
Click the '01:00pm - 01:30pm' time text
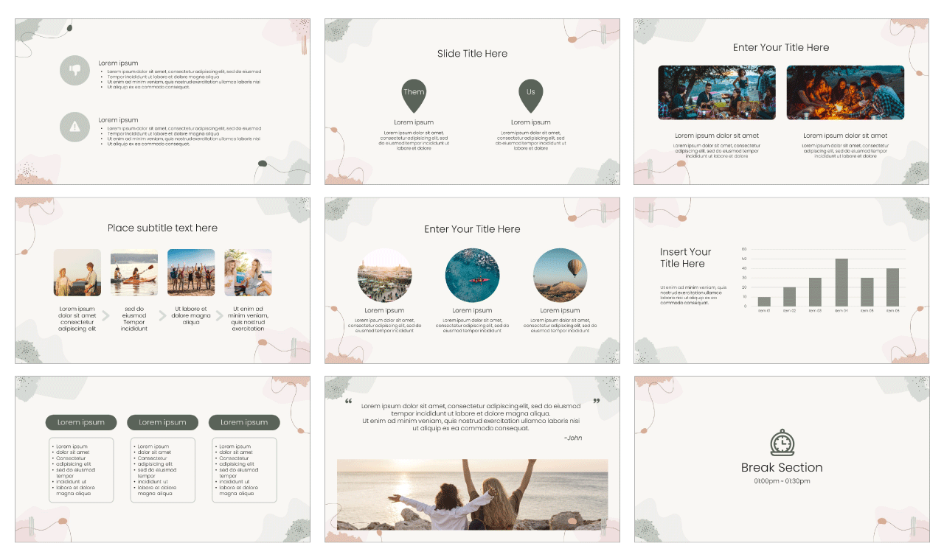click(x=782, y=481)
